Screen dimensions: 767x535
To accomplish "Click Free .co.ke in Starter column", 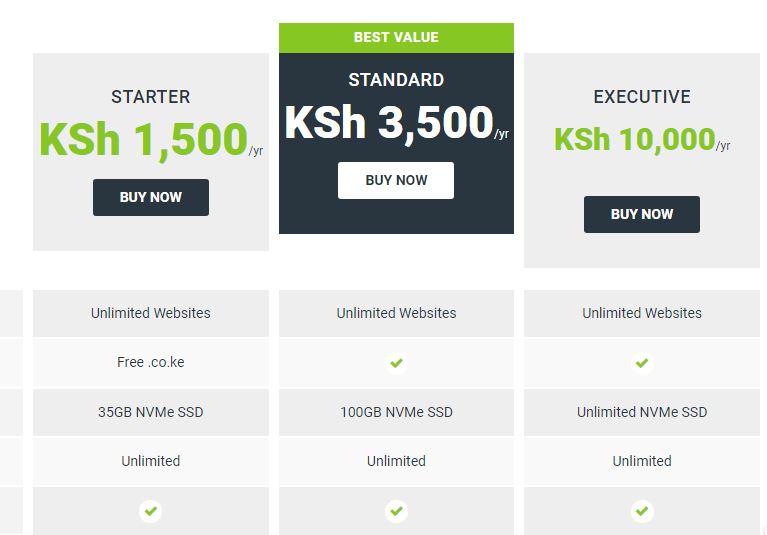I will coord(151,362).
